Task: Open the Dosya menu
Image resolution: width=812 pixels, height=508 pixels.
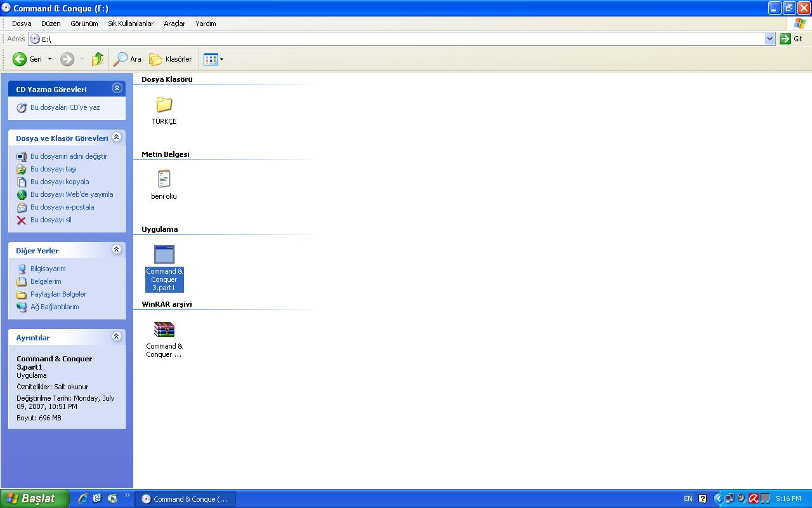Action: tap(22, 23)
